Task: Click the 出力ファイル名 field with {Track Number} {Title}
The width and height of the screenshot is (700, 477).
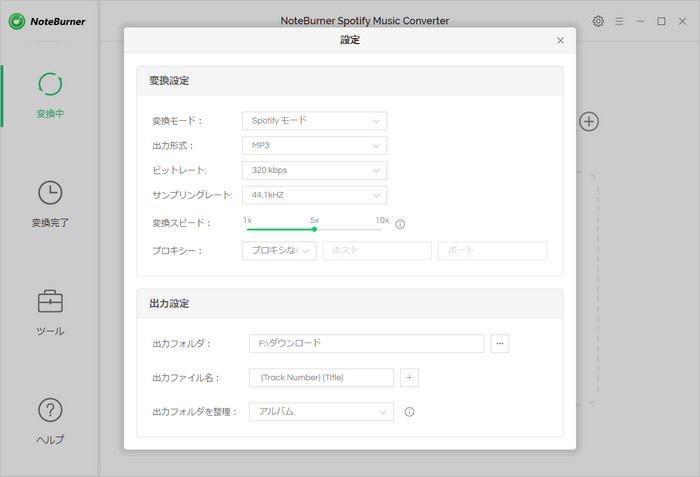Action: point(321,377)
